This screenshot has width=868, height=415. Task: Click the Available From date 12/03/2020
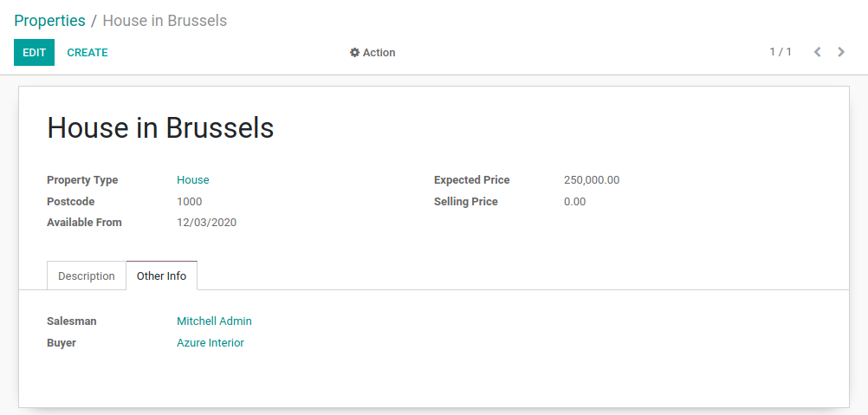(206, 223)
